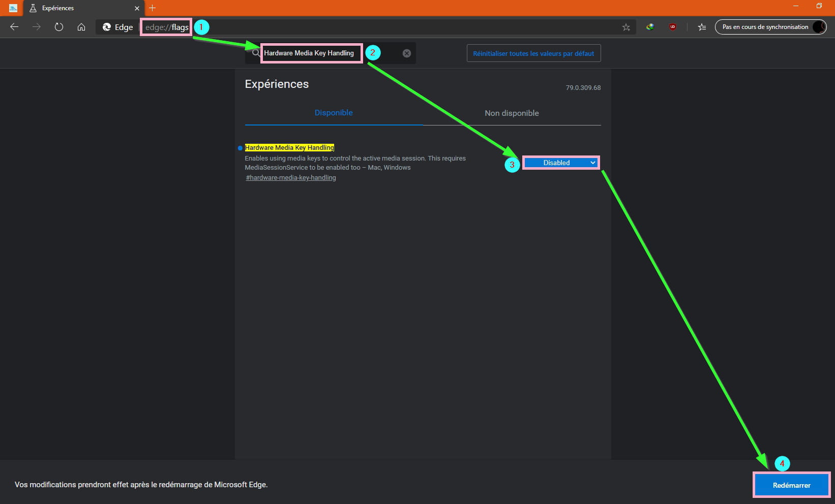
Task: Click the Redémarrer button
Action: pos(791,485)
